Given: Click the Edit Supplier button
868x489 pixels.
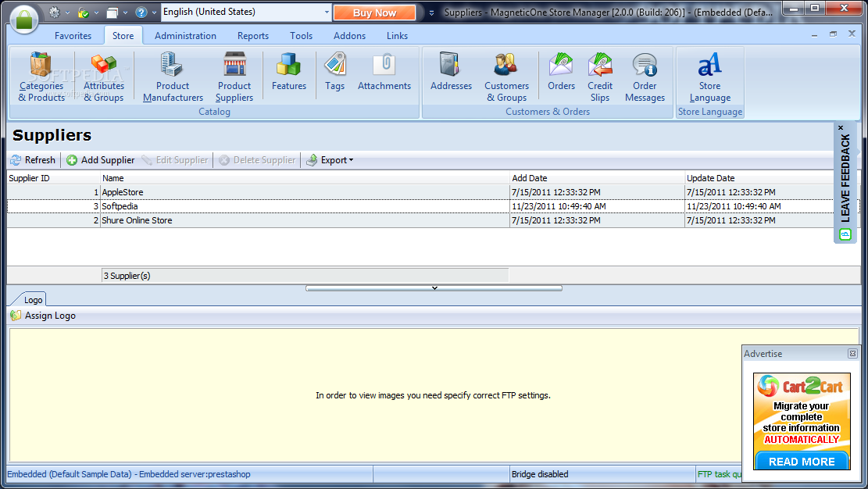Looking at the screenshot, I should tap(175, 160).
